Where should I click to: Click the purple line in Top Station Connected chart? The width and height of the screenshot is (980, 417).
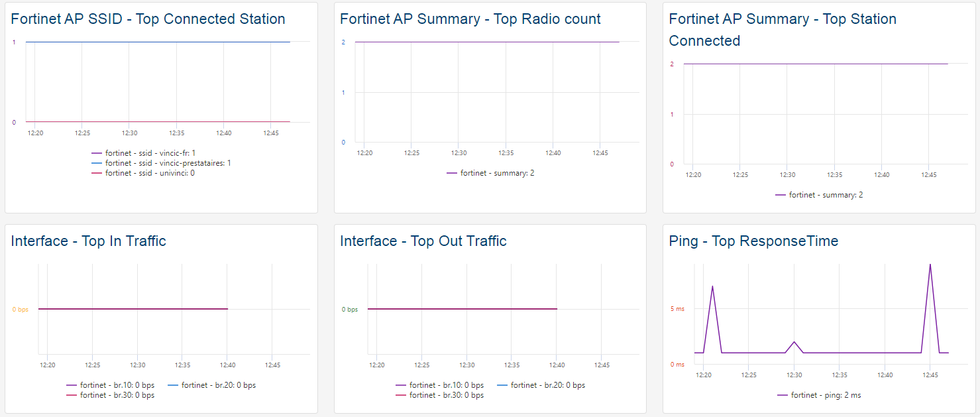(x=815, y=64)
